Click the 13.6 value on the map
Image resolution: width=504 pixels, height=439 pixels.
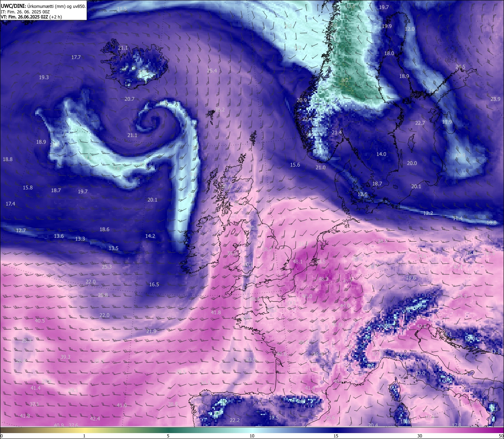59,236
